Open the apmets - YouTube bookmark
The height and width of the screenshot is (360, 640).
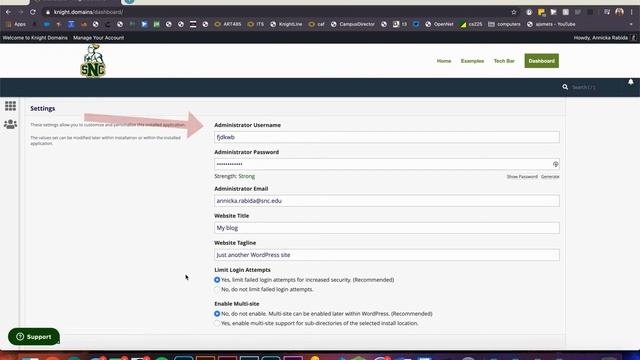[x=551, y=24]
